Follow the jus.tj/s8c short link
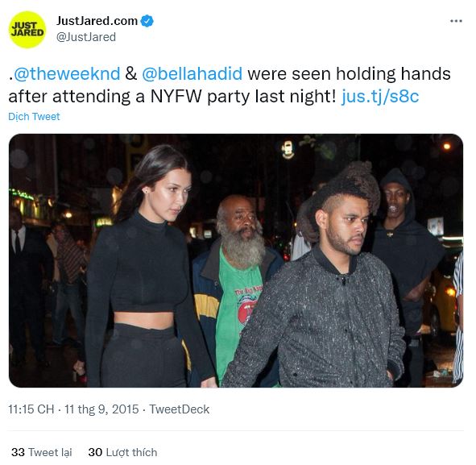The width and height of the screenshot is (476, 465). click(380, 97)
